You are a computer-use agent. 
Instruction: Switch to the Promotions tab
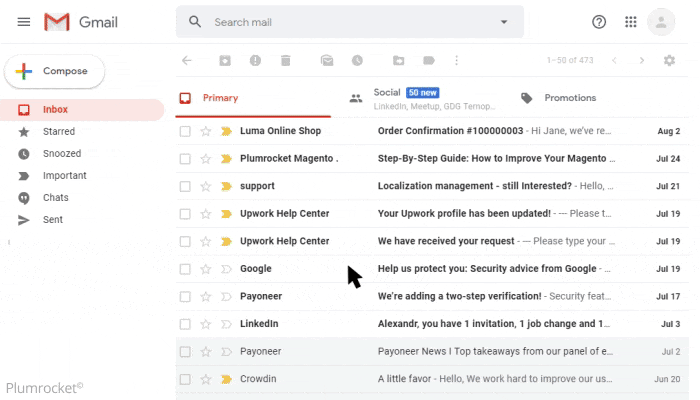pyautogui.click(x=558, y=98)
